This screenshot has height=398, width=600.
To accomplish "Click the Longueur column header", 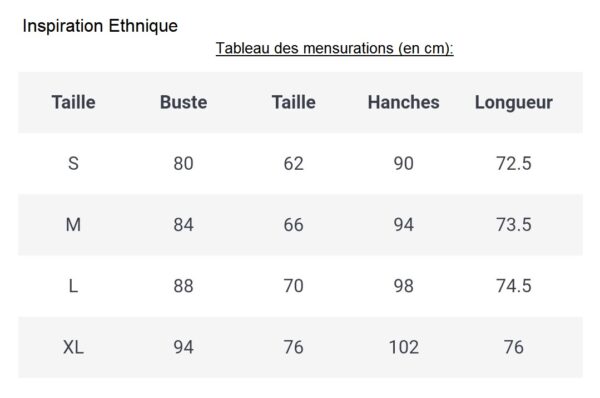I will pyautogui.click(x=514, y=103).
